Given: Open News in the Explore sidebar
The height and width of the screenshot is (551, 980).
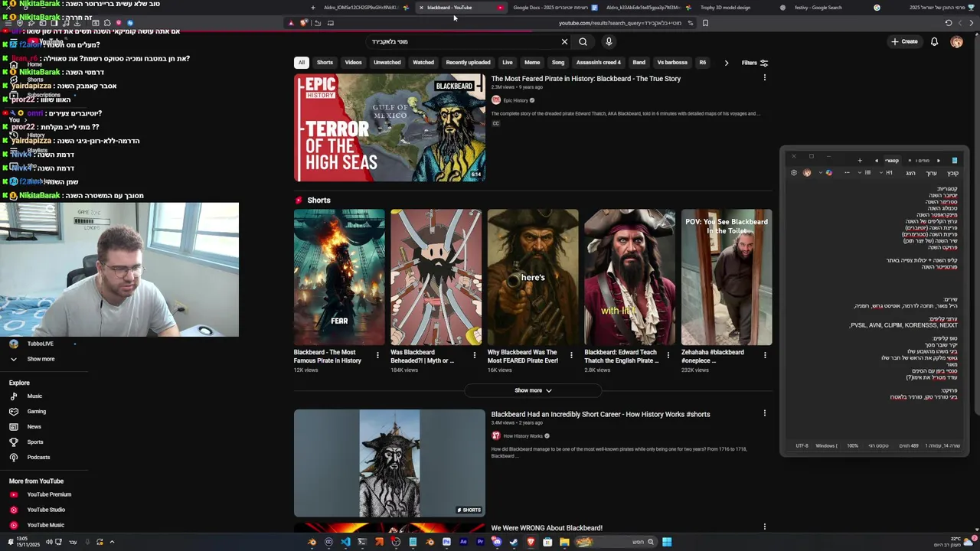Looking at the screenshot, I should pyautogui.click(x=34, y=427).
